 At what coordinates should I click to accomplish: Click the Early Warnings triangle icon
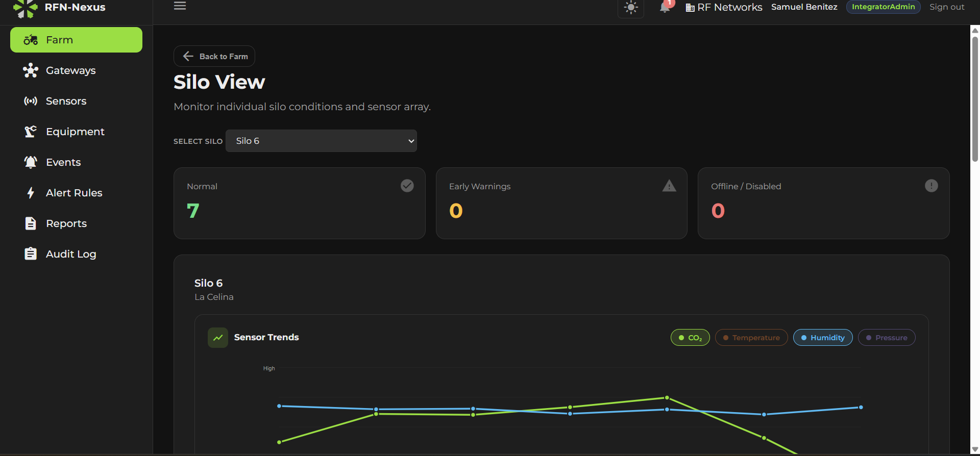coord(669,186)
